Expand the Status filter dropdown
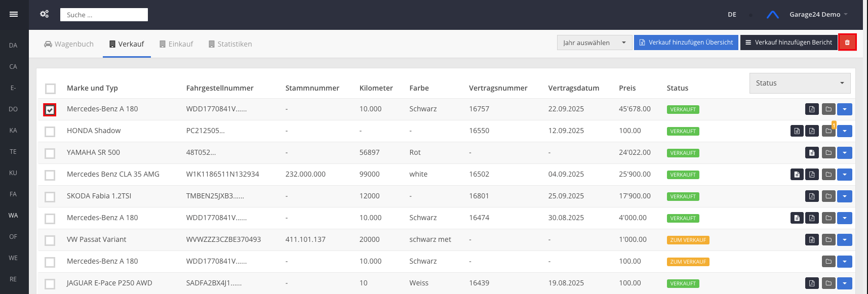This screenshot has width=868, height=294. (800, 83)
